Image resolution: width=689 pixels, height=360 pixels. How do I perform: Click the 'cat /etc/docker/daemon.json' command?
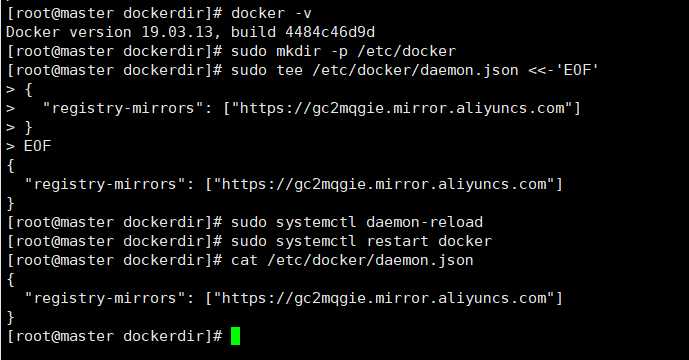[352, 260]
